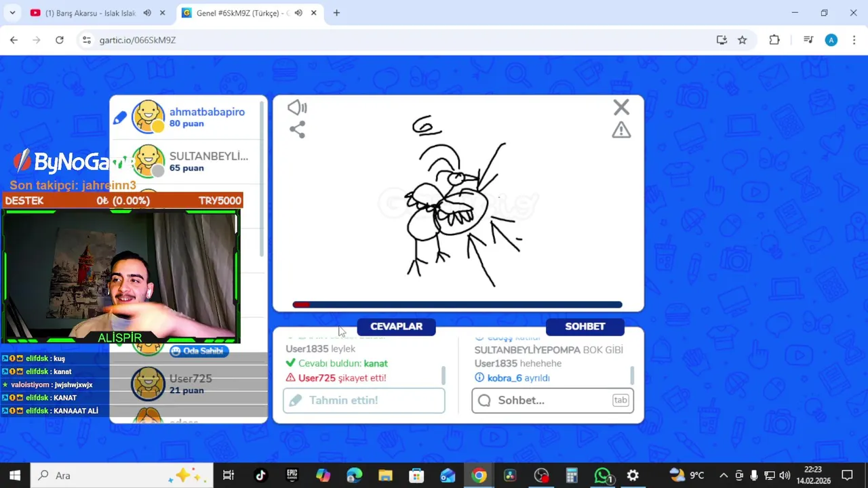Click 'User1835 leylek' answer line
Viewport: 868px width, 488px height.
pyautogui.click(x=320, y=349)
